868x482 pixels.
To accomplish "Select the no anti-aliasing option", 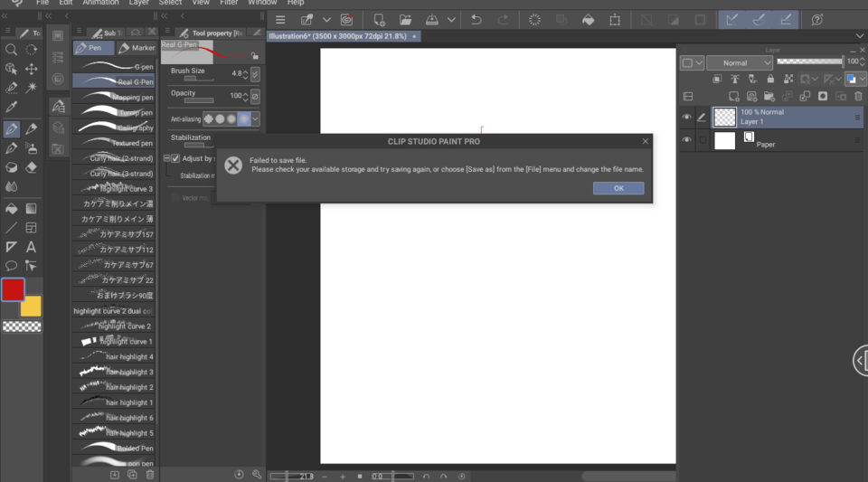I will coord(209,118).
